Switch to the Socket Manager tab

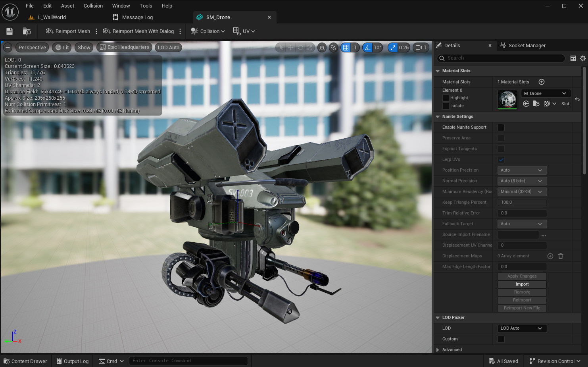(527, 46)
